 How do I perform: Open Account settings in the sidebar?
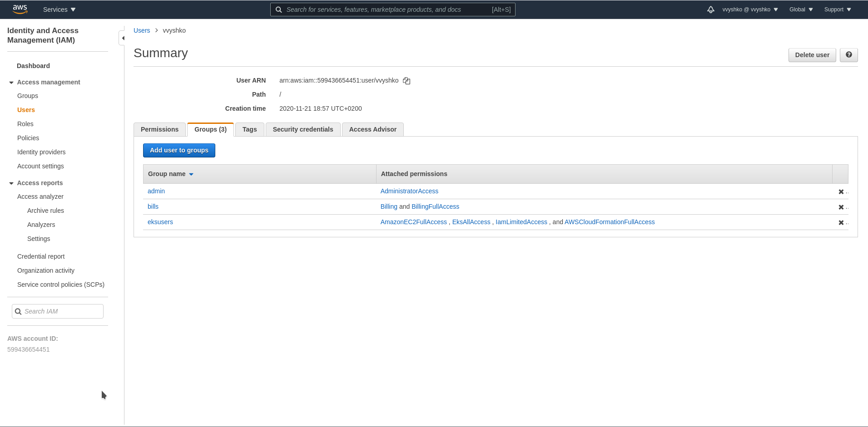(40, 166)
